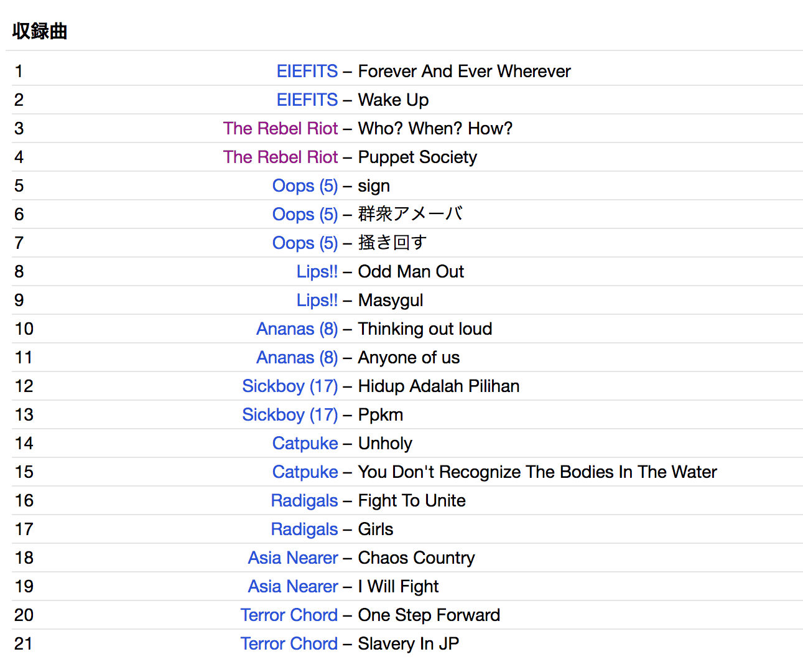
Task: Click The Rebel Riot link beside Puppet Society
Action: pyautogui.click(x=281, y=157)
